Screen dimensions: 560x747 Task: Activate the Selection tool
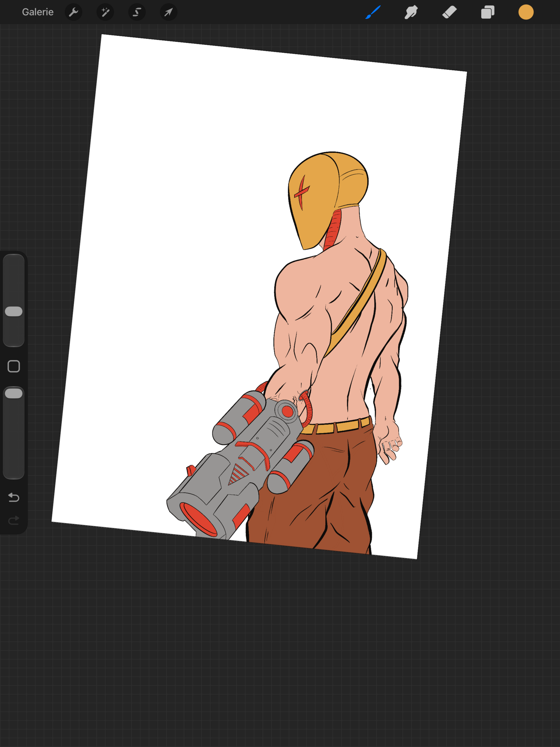pos(137,12)
